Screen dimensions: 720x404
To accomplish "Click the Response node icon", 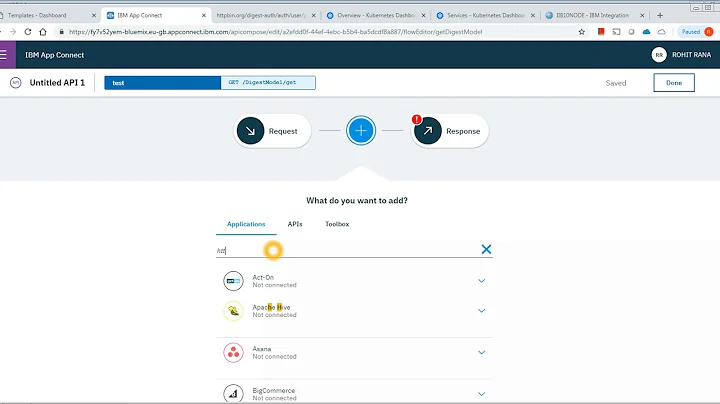I will (x=428, y=131).
